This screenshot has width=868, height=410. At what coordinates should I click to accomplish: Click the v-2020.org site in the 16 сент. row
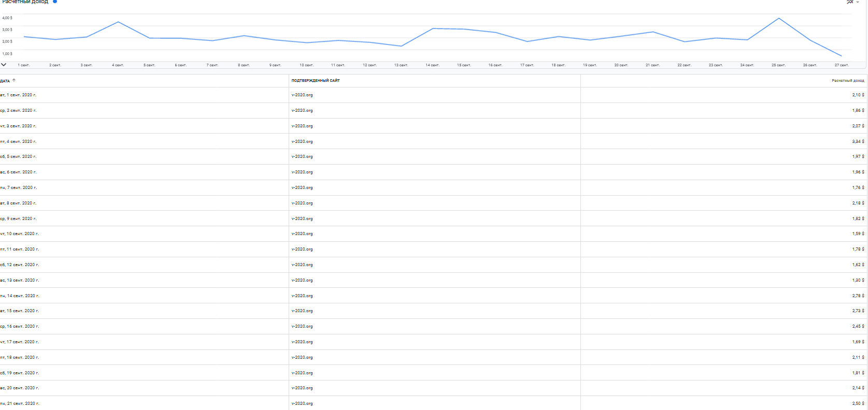click(302, 327)
